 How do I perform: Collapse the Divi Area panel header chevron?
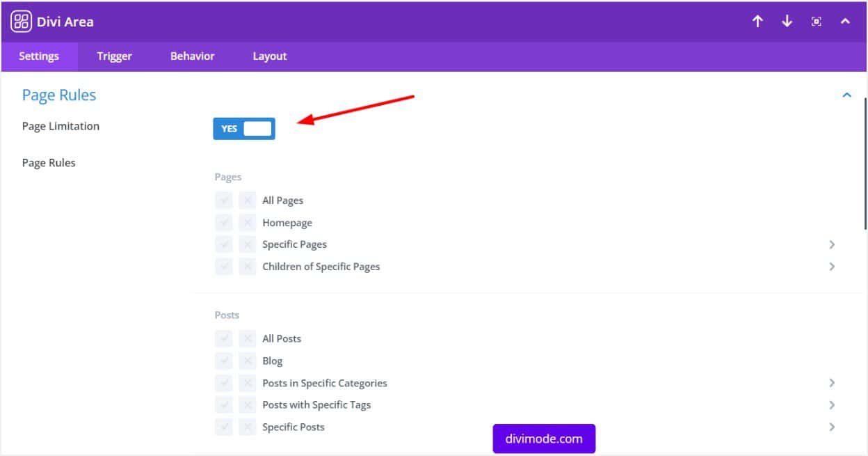pyautogui.click(x=845, y=22)
